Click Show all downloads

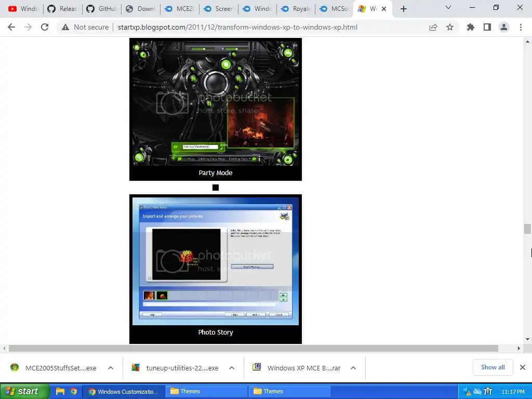[493, 367]
